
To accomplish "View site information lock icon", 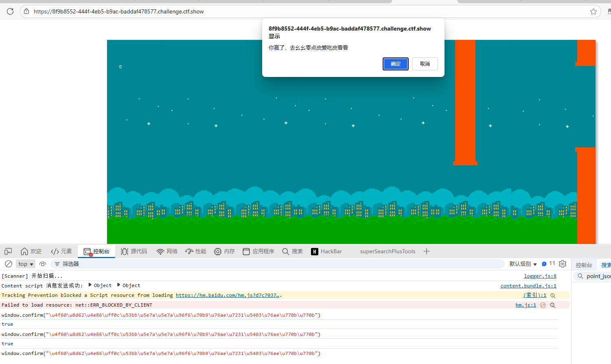I will 26,11.
